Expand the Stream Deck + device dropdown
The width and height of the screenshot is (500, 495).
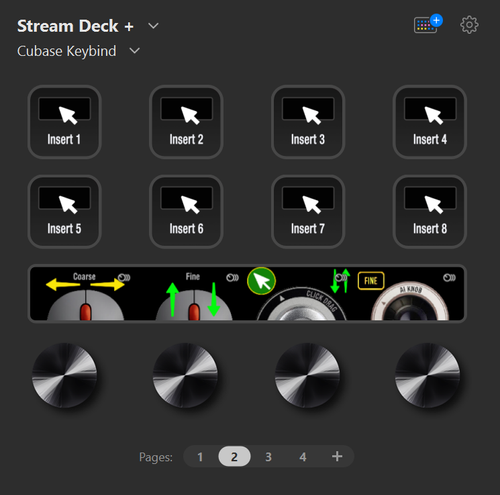point(153,26)
